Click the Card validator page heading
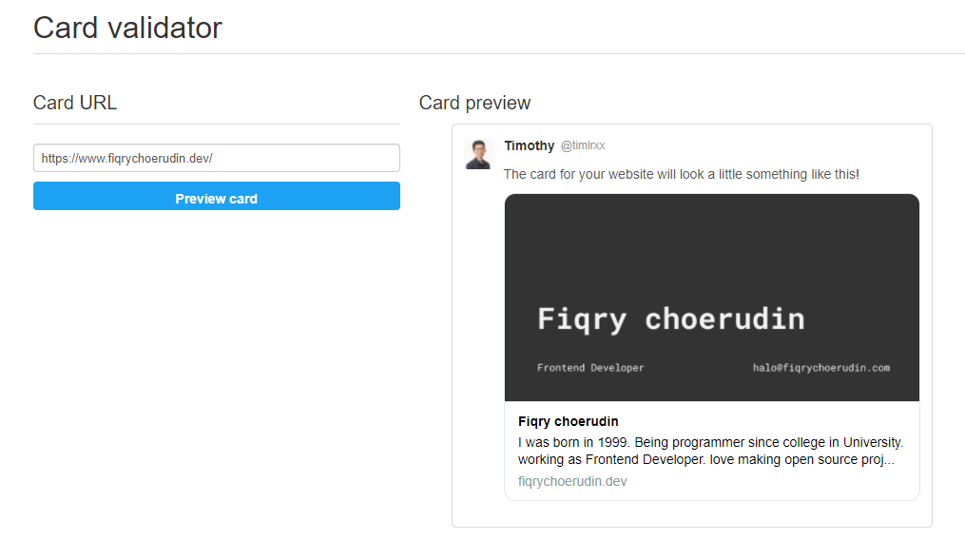The height and width of the screenshot is (560, 965). coord(126,28)
